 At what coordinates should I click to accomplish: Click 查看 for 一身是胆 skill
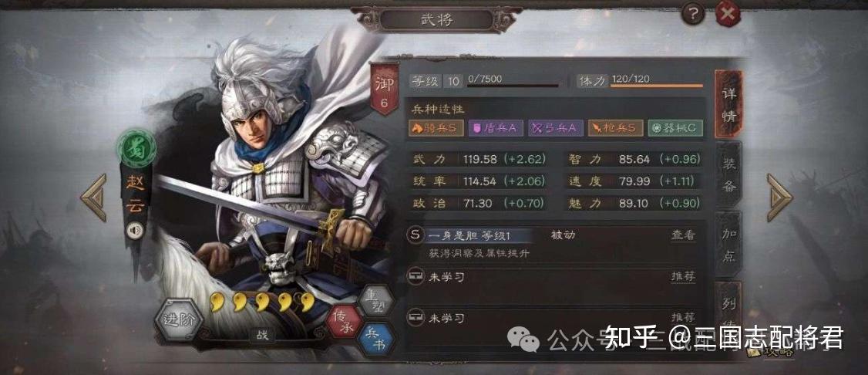point(683,235)
